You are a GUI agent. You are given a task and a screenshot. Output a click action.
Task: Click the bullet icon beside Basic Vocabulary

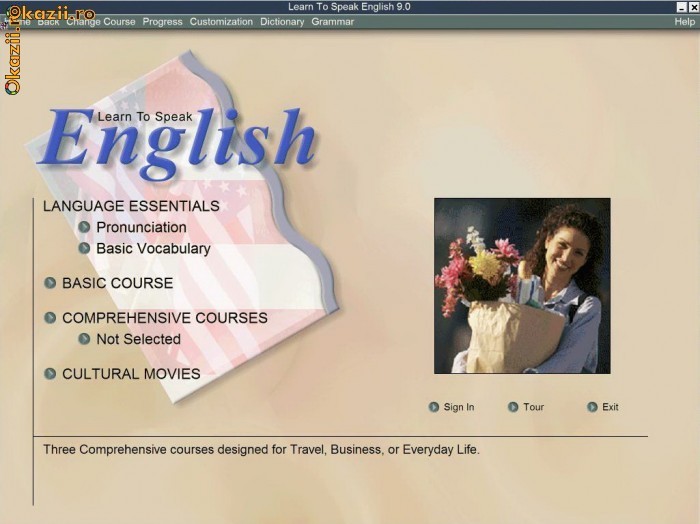[x=84, y=248]
